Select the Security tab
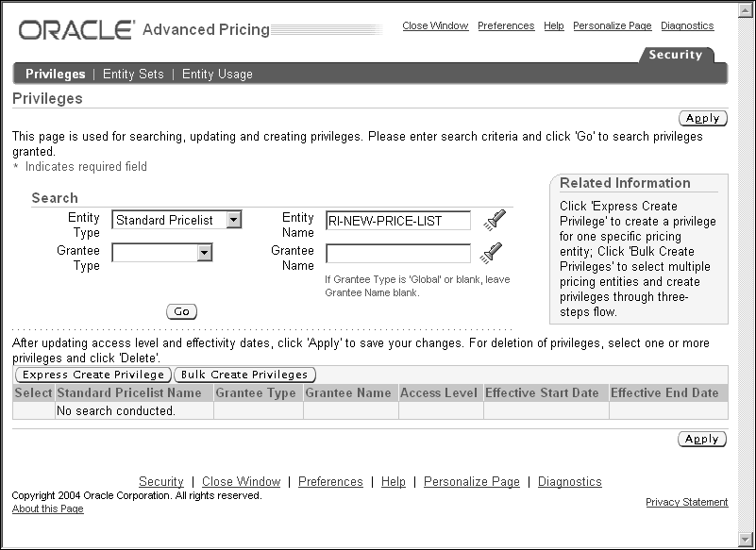756x550 pixels. click(675, 55)
